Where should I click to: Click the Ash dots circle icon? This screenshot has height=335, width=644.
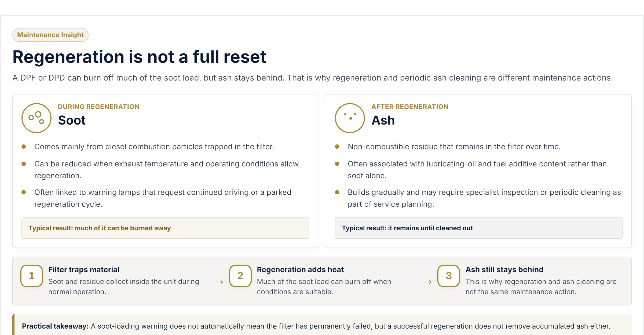(350, 118)
